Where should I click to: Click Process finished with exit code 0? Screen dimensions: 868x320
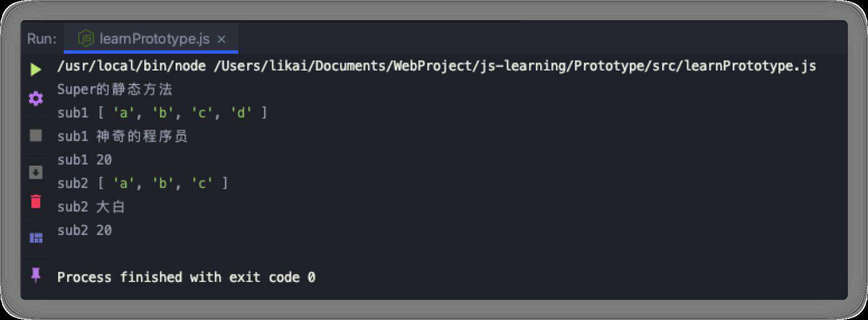tap(186, 277)
